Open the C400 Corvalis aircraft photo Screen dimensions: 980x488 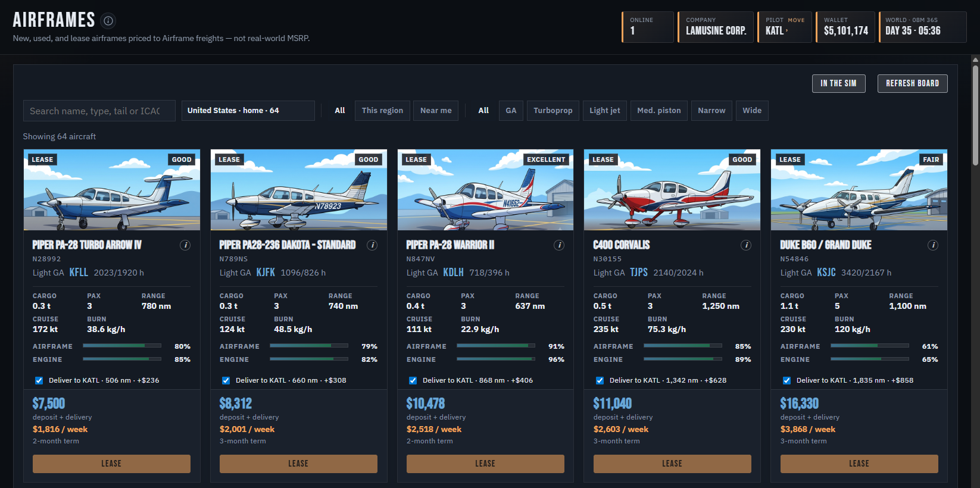click(x=672, y=190)
